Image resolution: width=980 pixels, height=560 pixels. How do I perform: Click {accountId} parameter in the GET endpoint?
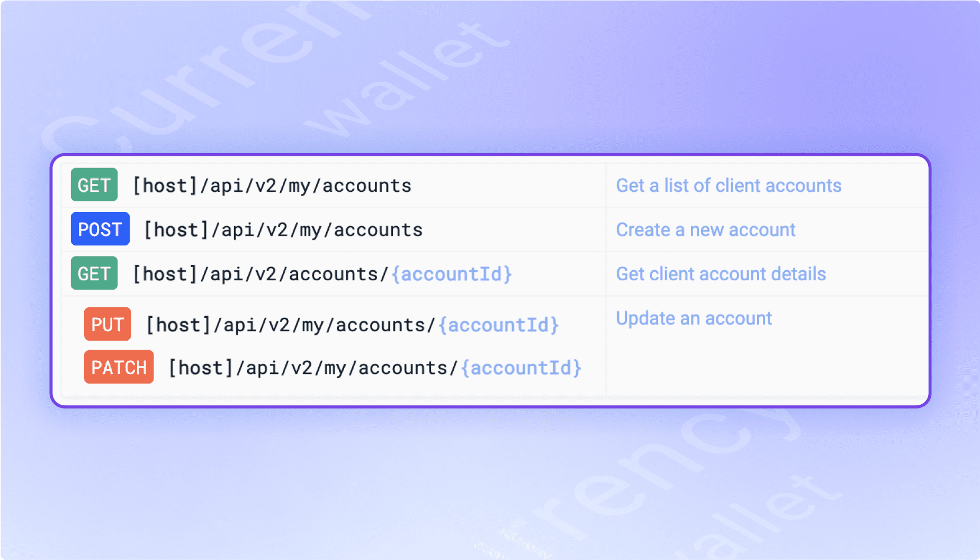[452, 274]
